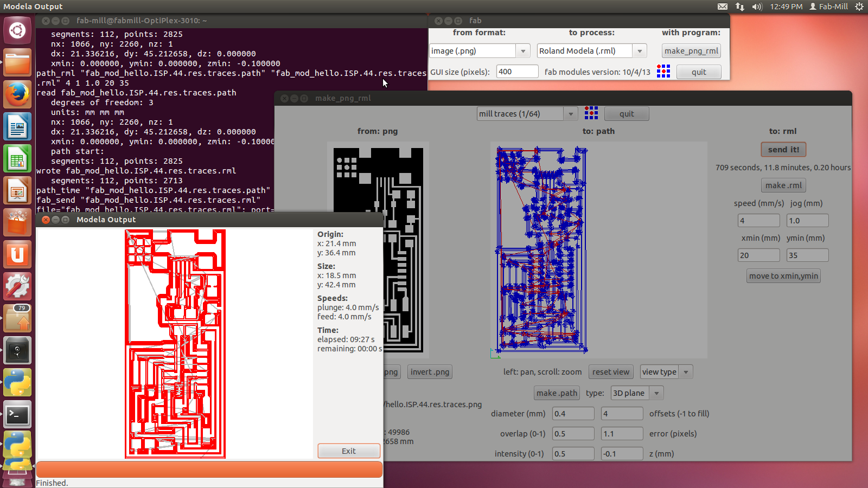868x488 pixels.
Task: Click the 'invert .png' button
Action: (x=430, y=372)
